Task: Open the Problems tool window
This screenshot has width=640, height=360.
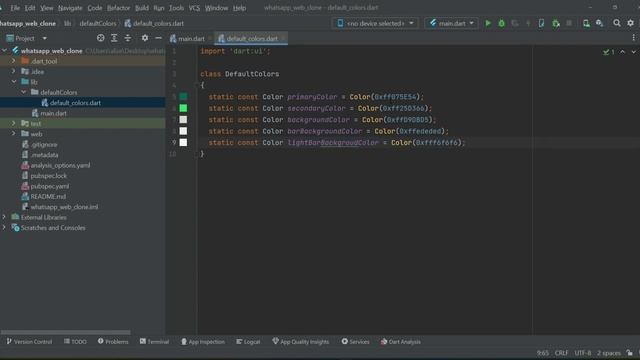Action: coord(113,342)
